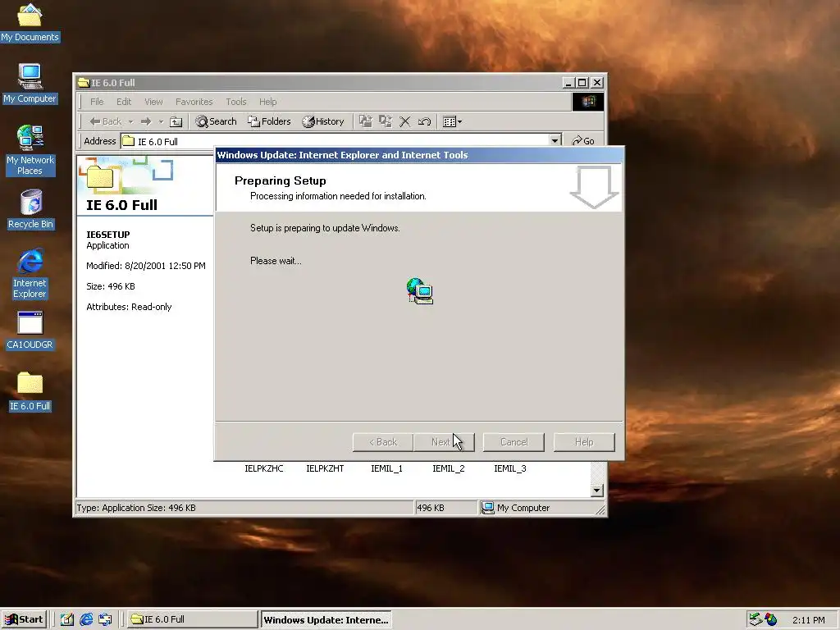Image resolution: width=840 pixels, height=630 pixels.
Task: Click scroll down arrow in file list
Action: tap(597, 491)
